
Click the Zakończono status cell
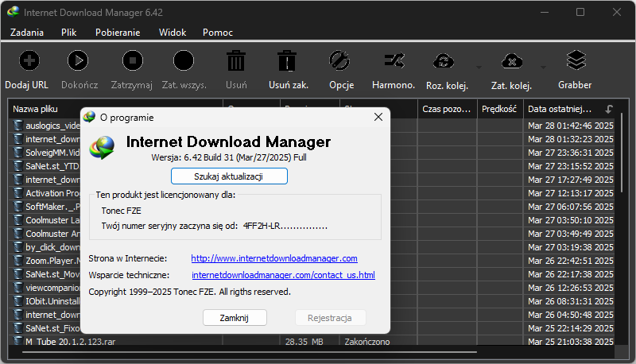[x=367, y=342]
